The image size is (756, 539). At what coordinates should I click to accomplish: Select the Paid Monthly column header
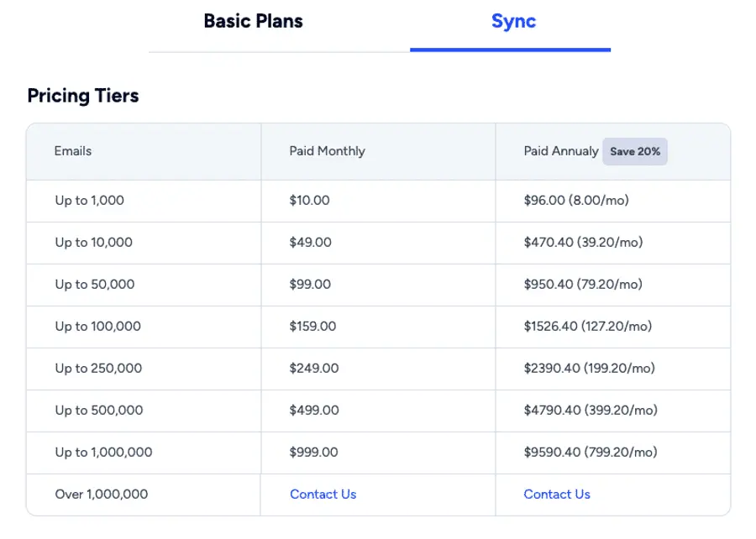tap(327, 151)
